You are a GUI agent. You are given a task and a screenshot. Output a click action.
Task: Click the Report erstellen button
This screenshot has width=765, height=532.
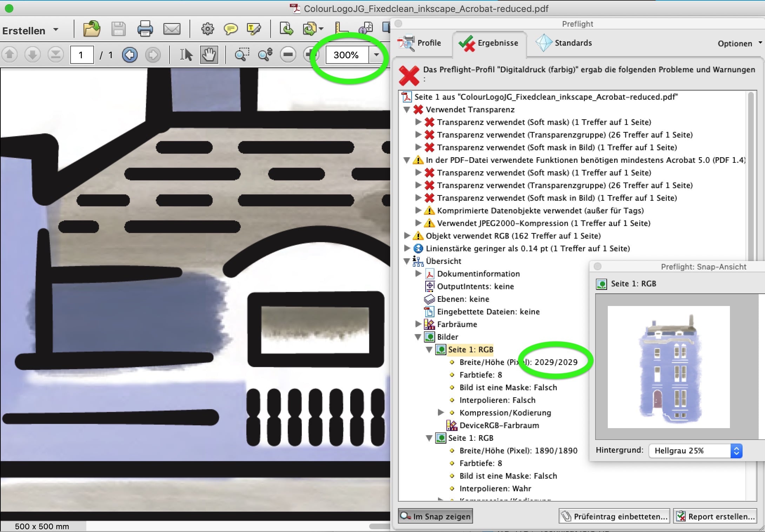click(x=716, y=516)
